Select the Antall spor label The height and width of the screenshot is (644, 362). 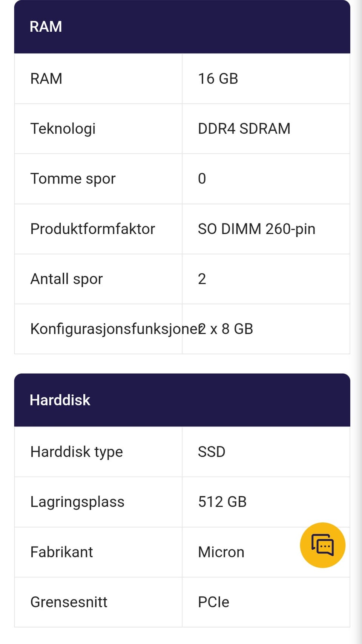[66, 279]
